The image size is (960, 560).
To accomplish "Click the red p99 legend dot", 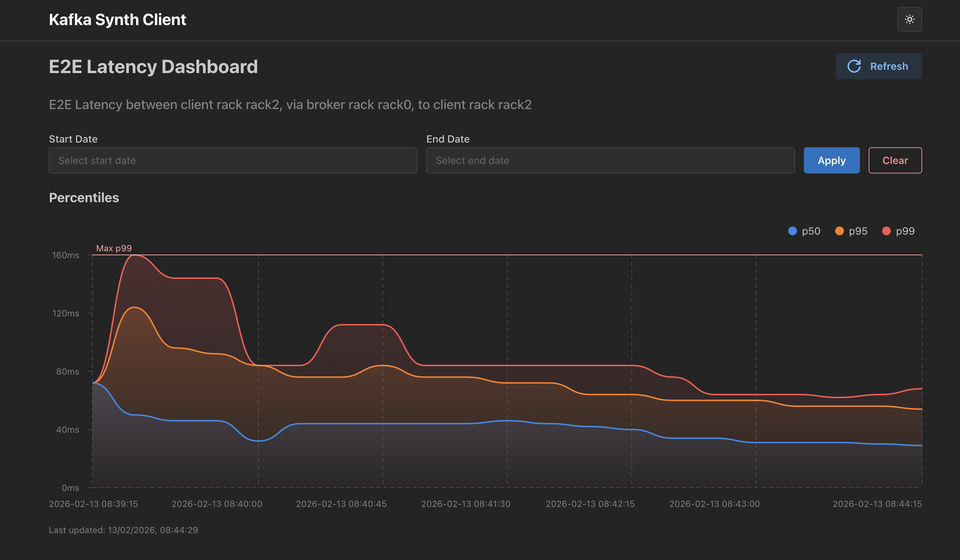I will [x=886, y=231].
